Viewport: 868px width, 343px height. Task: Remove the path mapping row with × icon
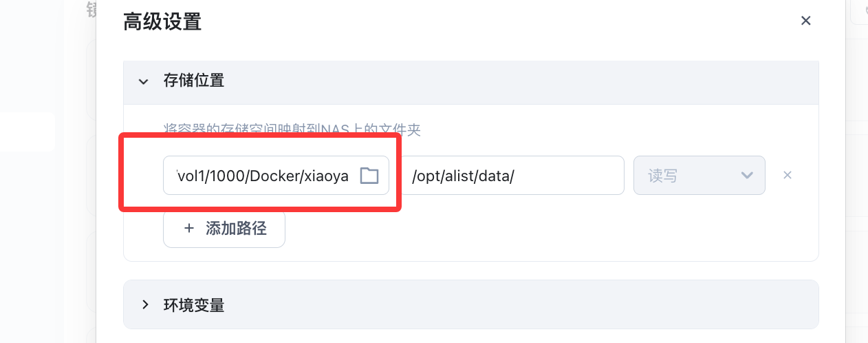(788, 175)
